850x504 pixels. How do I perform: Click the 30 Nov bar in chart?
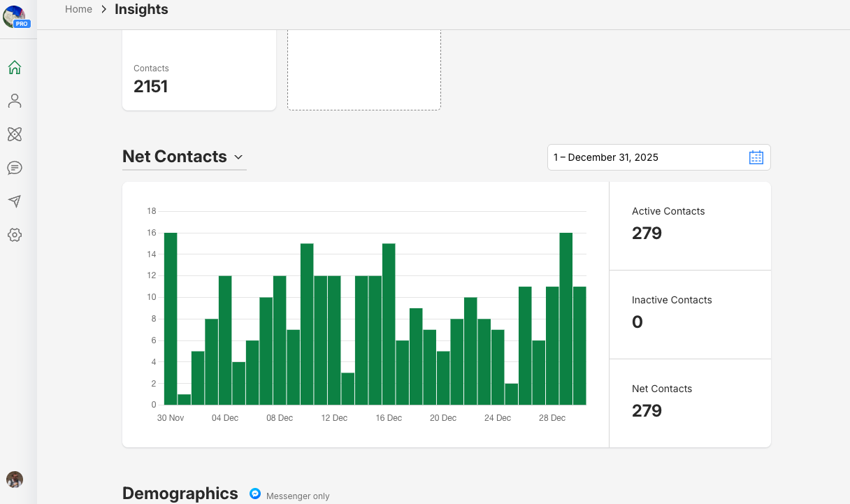pyautogui.click(x=171, y=319)
